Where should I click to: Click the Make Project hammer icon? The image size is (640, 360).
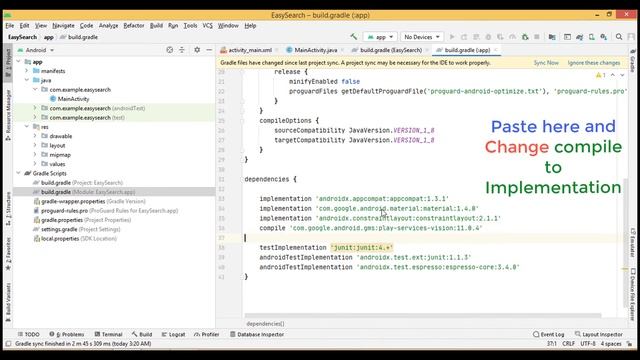[x=353, y=37]
